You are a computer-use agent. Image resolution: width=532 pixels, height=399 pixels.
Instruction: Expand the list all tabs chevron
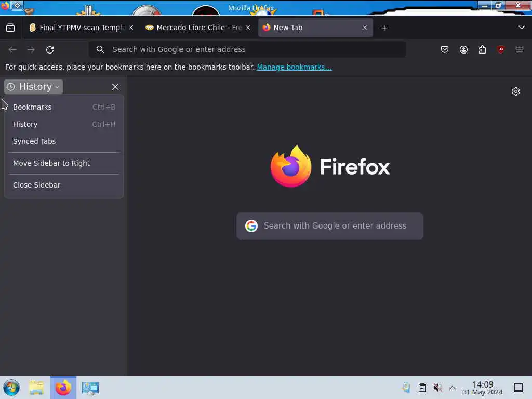point(522,28)
